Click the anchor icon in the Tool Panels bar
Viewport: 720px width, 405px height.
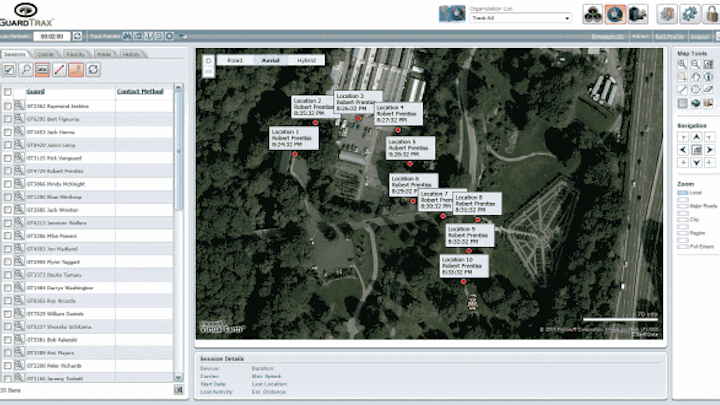[148, 36]
